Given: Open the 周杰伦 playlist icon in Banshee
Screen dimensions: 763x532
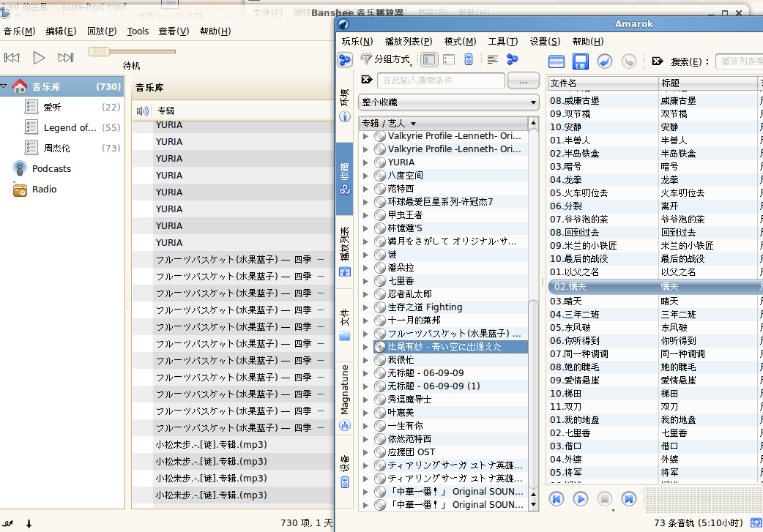Looking at the screenshot, I should [31, 148].
